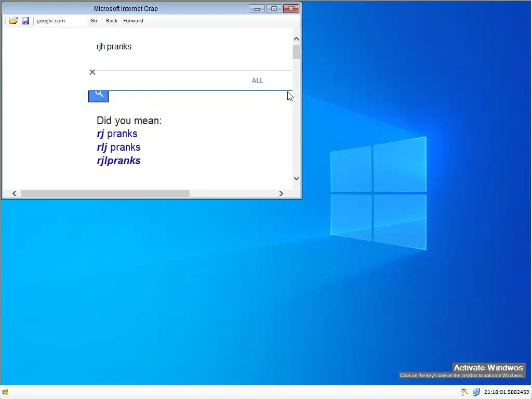Click the taskbar clock 21:18:01
532x399 pixels.
tap(507, 392)
